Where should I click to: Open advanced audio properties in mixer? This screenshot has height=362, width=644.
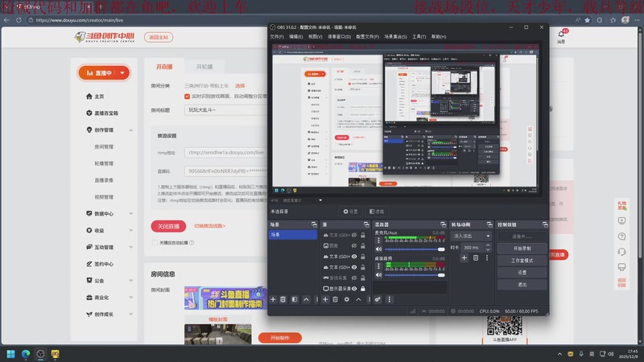click(x=378, y=299)
